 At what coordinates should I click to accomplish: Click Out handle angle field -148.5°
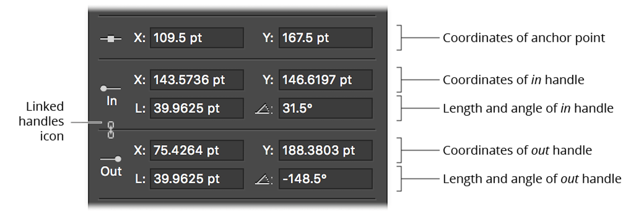325,179
